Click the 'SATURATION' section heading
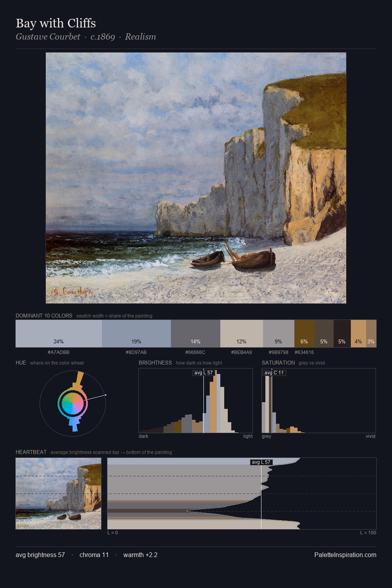Screen dimensions: 392x588 278,363
